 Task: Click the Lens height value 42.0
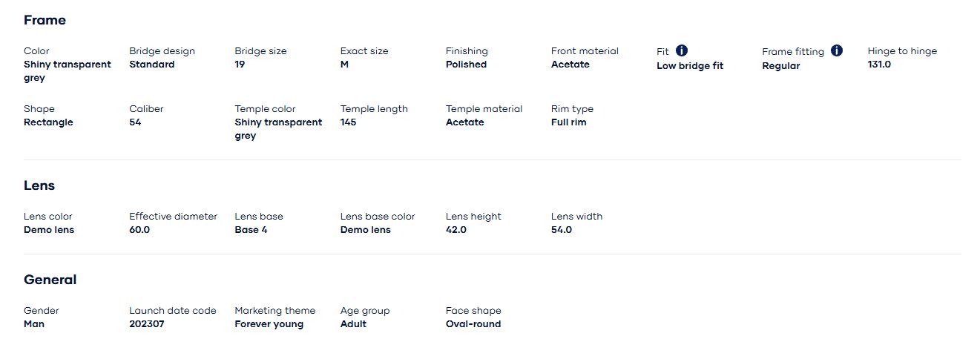[x=456, y=230]
